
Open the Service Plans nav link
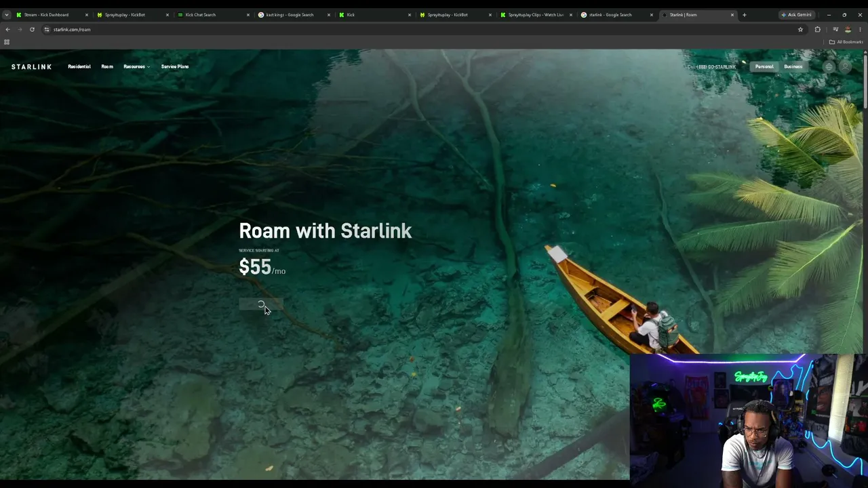[175, 66]
